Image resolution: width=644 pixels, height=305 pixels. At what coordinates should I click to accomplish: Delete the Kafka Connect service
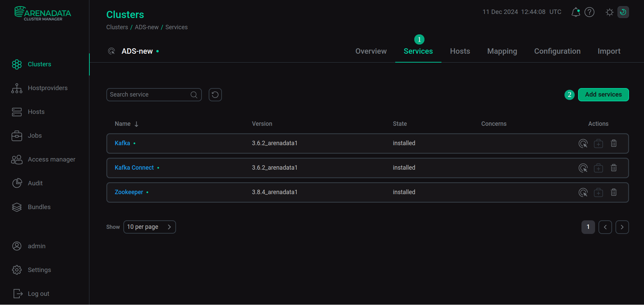pos(614,168)
